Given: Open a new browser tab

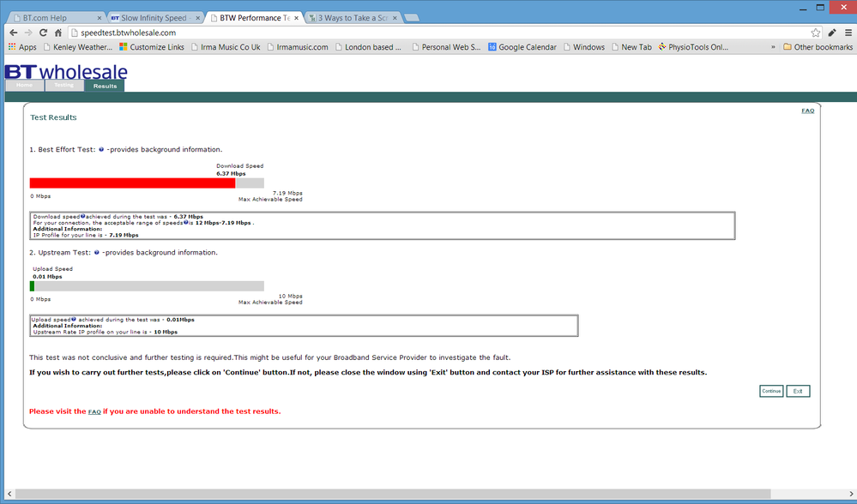Looking at the screenshot, I should pyautogui.click(x=412, y=18).
